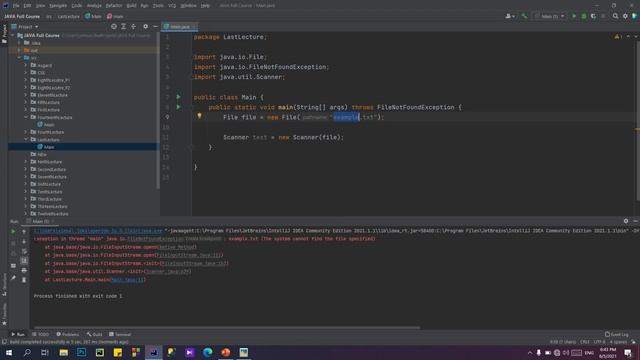Open the Main run configuration dropdown
The height and width of the screenshot is (360, 640).
pos(550,16)
